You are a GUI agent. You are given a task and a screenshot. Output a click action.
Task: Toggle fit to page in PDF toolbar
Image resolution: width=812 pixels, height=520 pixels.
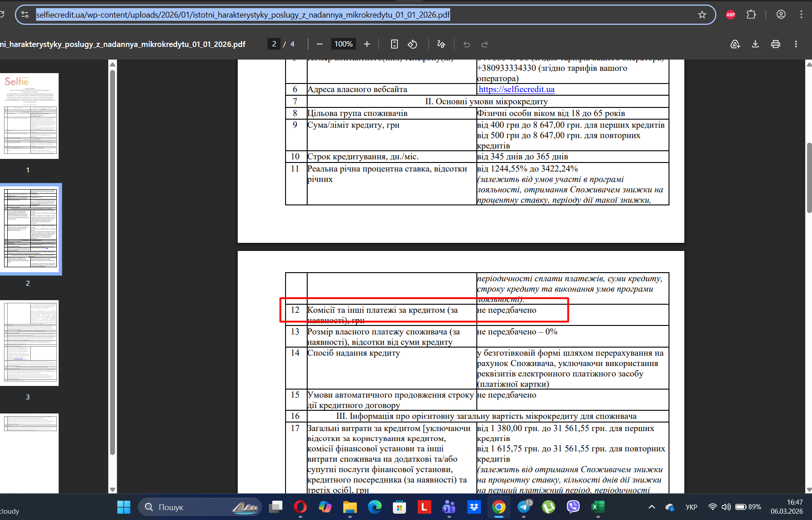pyautogui.click(x=394, y=44)
